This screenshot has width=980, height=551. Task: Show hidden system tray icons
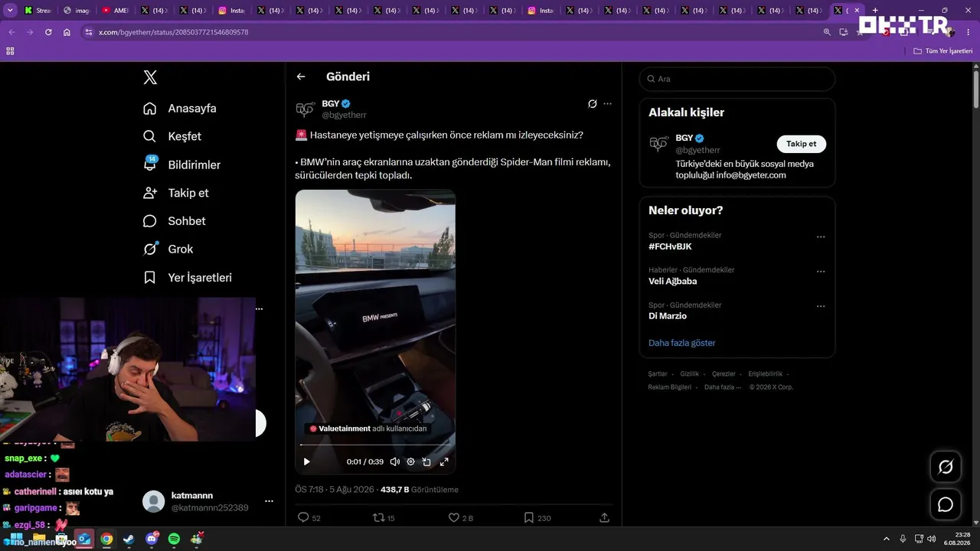pos(887,539)
